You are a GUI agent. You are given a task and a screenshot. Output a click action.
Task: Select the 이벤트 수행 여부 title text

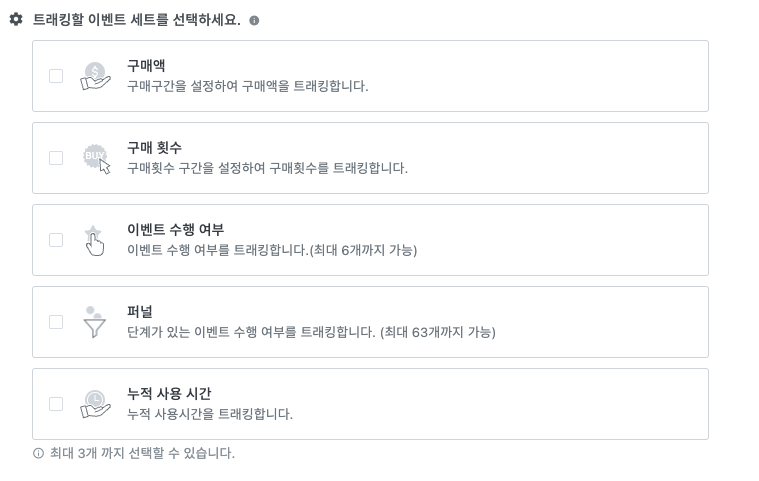point(176,229)
